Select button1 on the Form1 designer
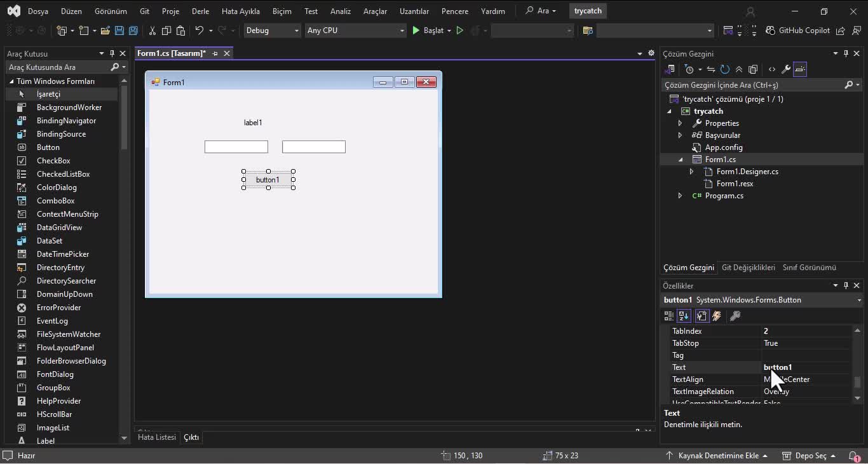 268,180
